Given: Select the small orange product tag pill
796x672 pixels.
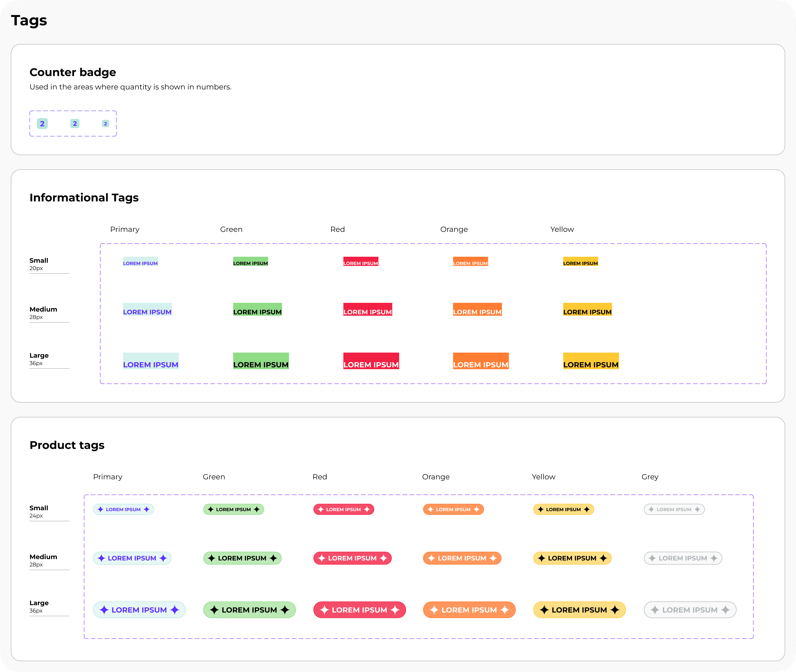Looking at the screenshot, I should (x=453, y=509).
